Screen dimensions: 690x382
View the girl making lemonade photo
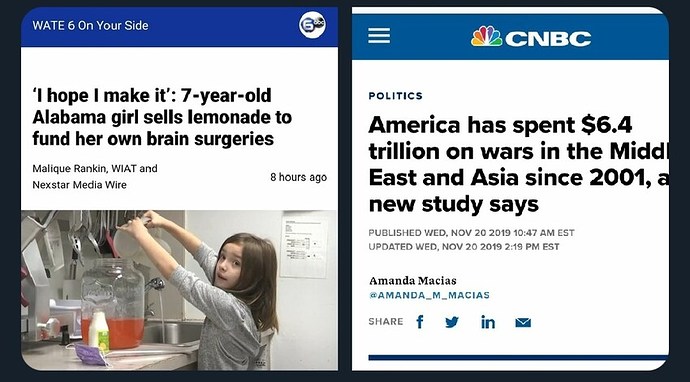180,290
